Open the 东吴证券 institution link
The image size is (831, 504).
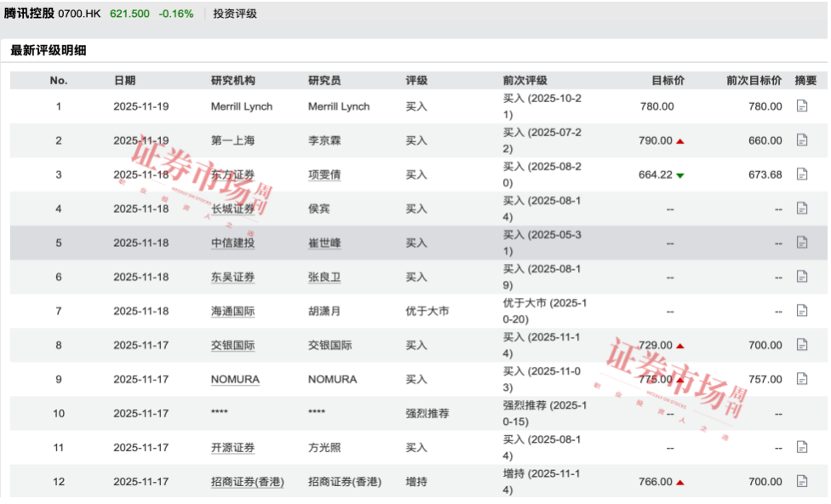(x=232, y=277)
